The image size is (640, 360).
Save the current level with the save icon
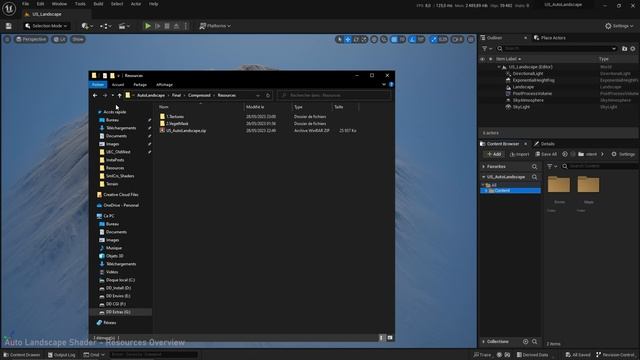pyautogui.click(x=9, y=26)
